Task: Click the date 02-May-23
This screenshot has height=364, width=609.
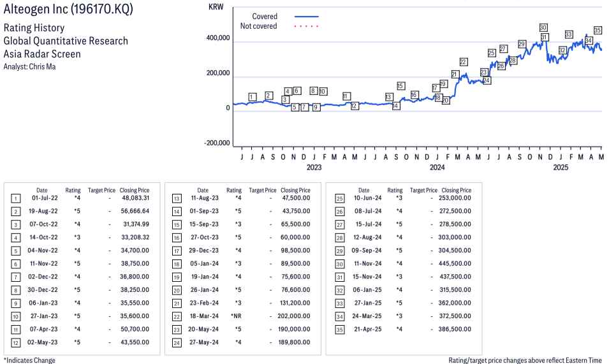Action: tap(42, 342)
